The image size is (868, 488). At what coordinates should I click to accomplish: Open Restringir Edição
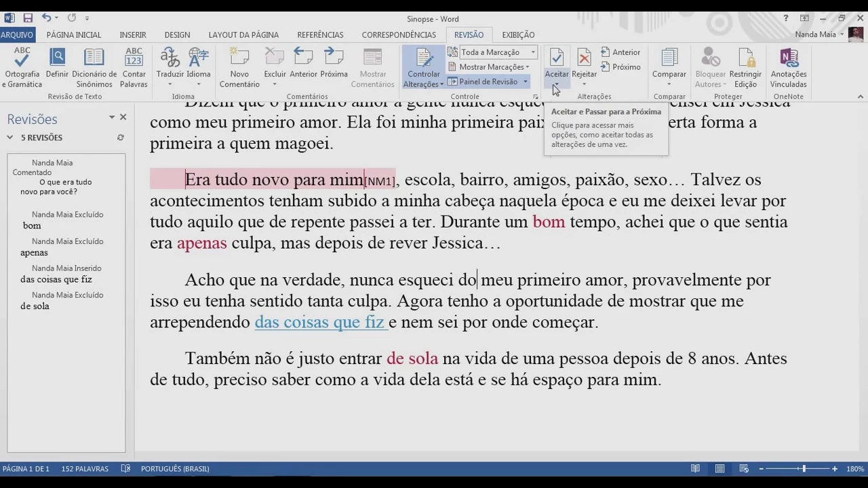coord(745,68)
